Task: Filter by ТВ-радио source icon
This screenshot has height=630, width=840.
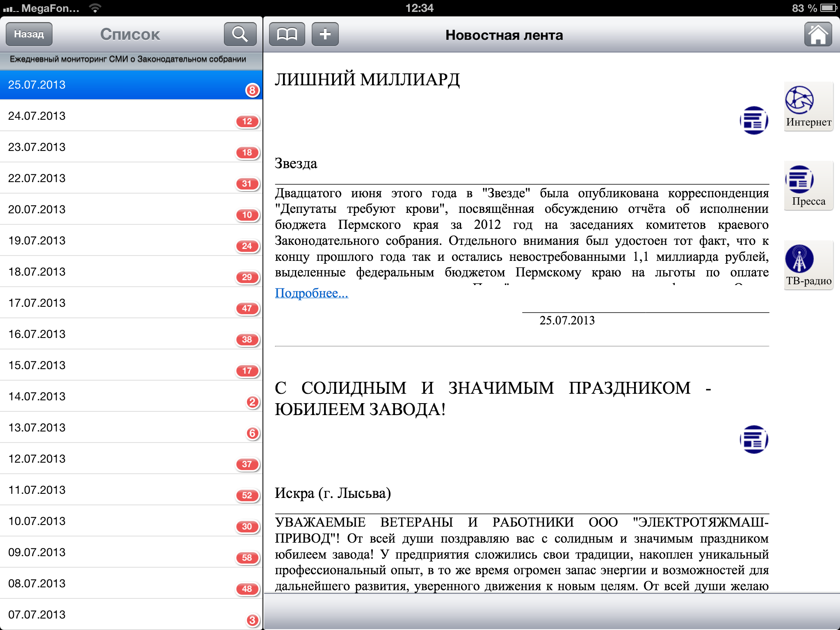Action: tap(808, 265)
